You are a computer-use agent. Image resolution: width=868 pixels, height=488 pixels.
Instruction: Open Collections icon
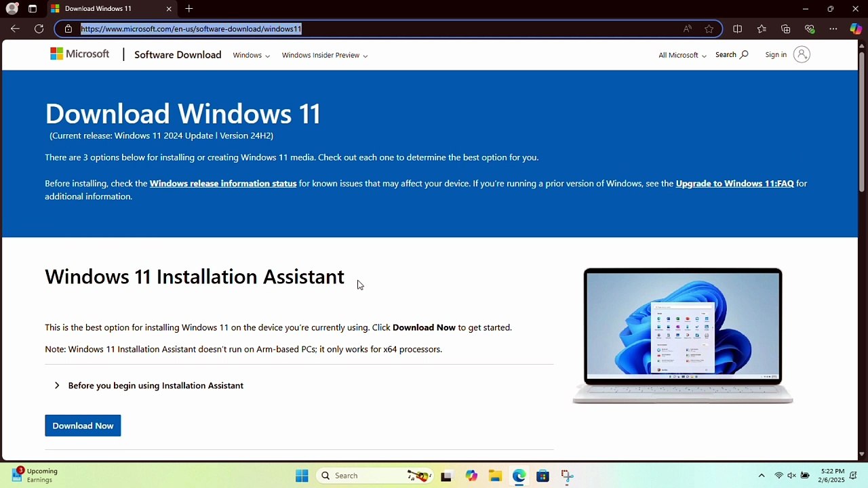pyautogui.click(x=785, y=28)
